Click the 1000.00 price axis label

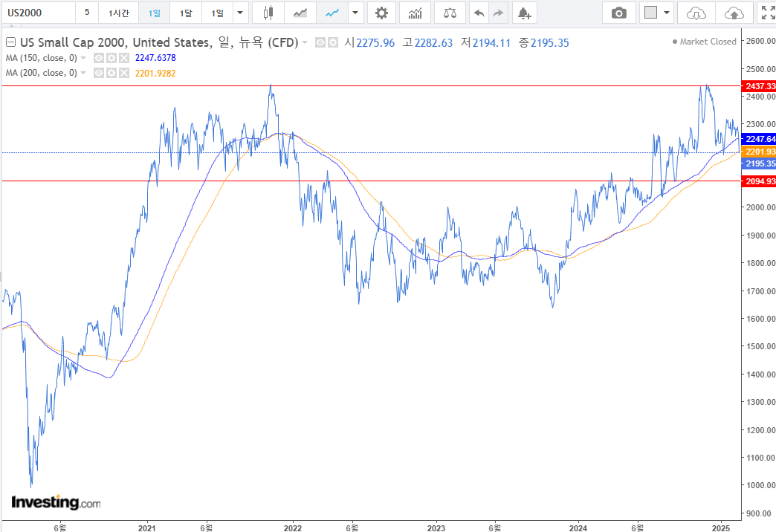[x=760, y=485]
